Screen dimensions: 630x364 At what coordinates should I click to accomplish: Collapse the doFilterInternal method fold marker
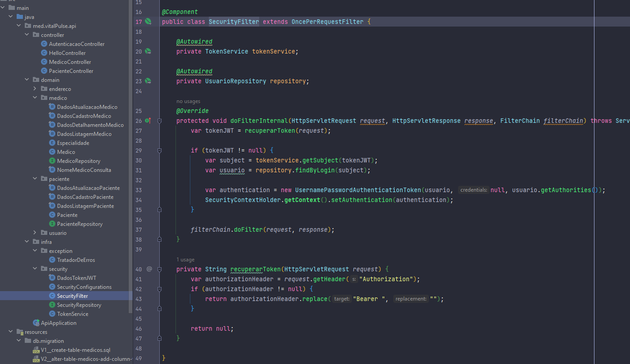pyautogui.click(x=159, y=121)
